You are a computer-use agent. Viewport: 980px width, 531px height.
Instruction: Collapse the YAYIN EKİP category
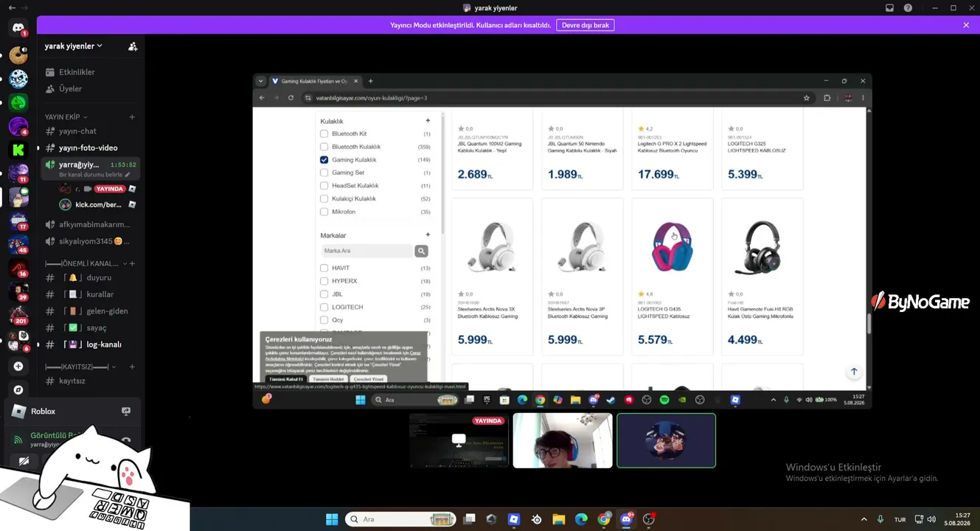point(66,117)
